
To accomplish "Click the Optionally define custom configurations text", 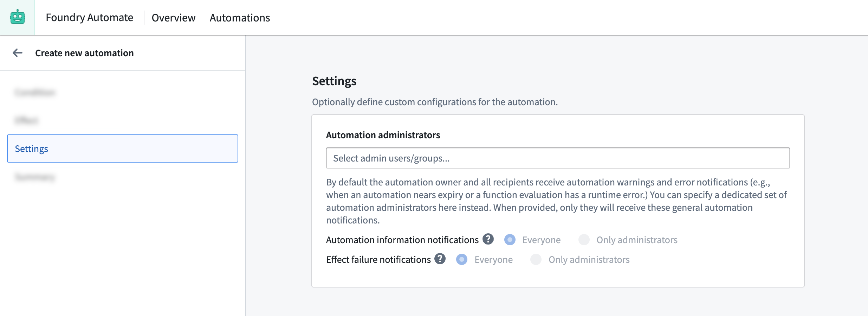I will 435,102.
